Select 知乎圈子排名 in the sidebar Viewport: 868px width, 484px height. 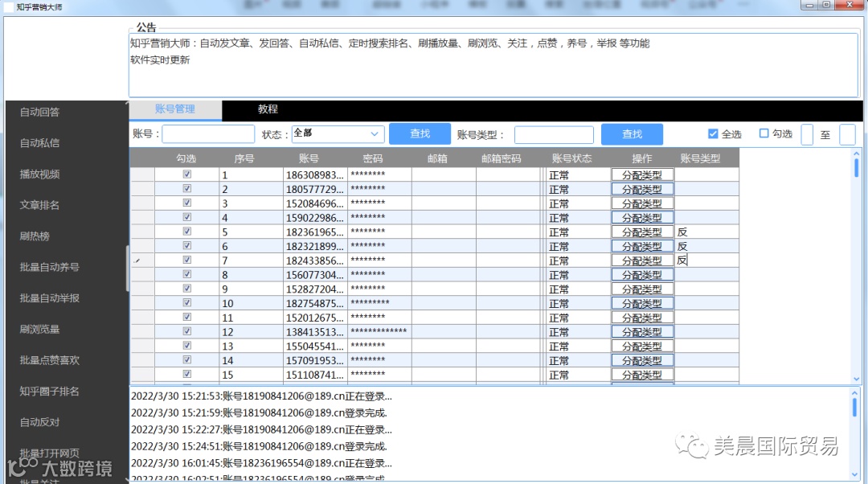click(x=50, y=391)
